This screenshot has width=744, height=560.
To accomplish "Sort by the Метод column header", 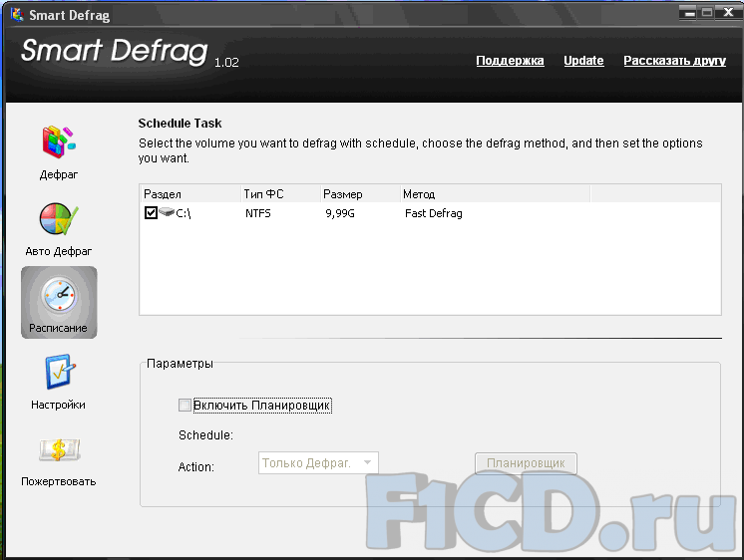I will tap(496, 194).
